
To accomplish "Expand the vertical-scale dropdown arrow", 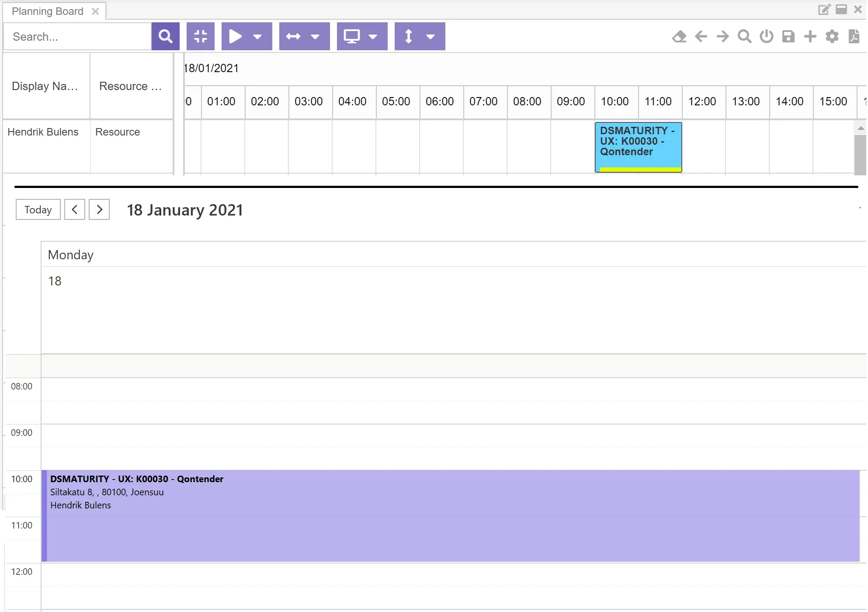I will (x=431, y=36).
